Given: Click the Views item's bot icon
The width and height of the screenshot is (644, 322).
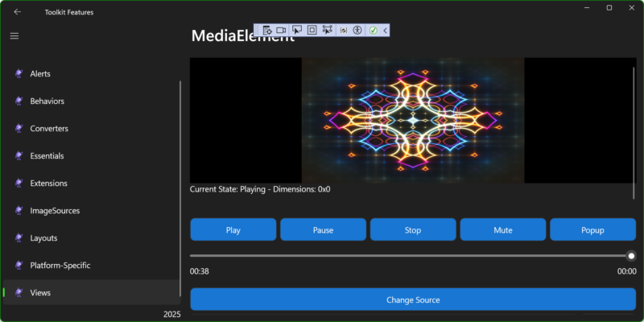Looking at the screenshot, I should (19, 292).
